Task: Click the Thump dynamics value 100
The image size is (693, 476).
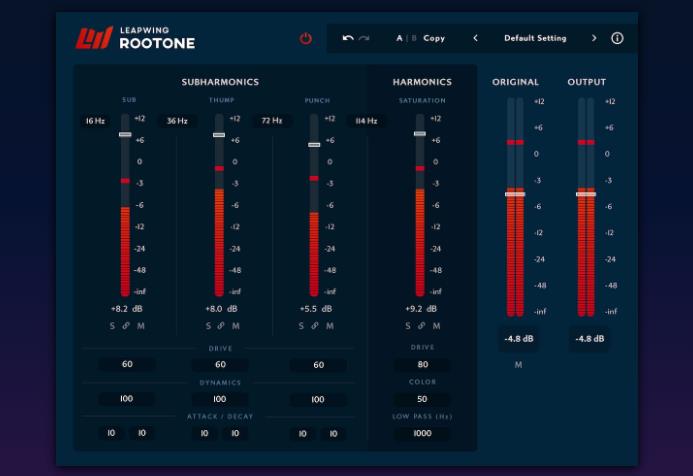Action: click(220, 399)
